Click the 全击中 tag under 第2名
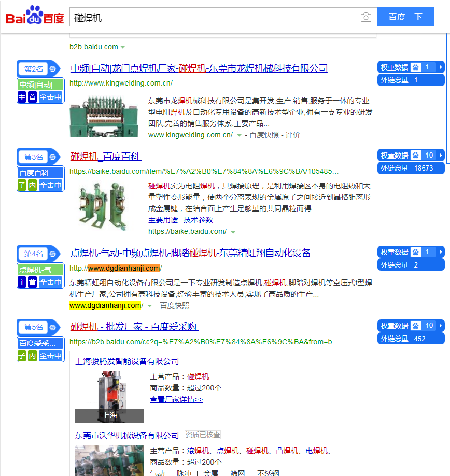The width and height of the screenshot is (450, 476). (50, 97)
